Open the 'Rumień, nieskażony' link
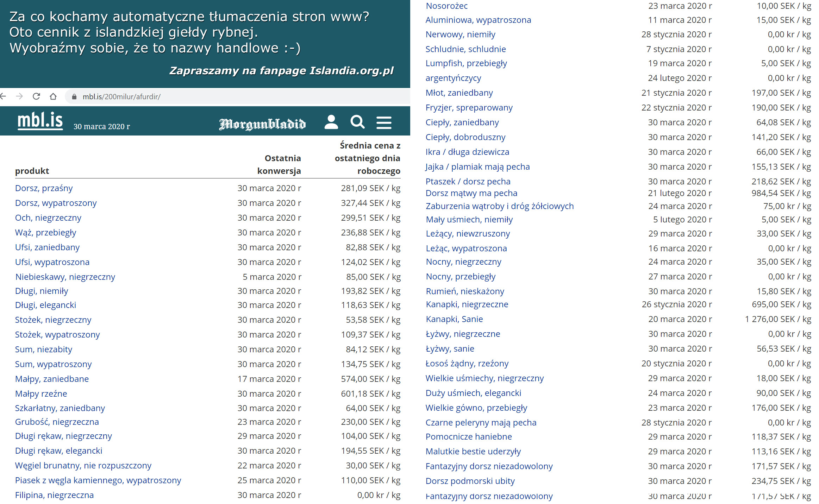The height and width of the screenshot is (504, 819). [465, 291]
